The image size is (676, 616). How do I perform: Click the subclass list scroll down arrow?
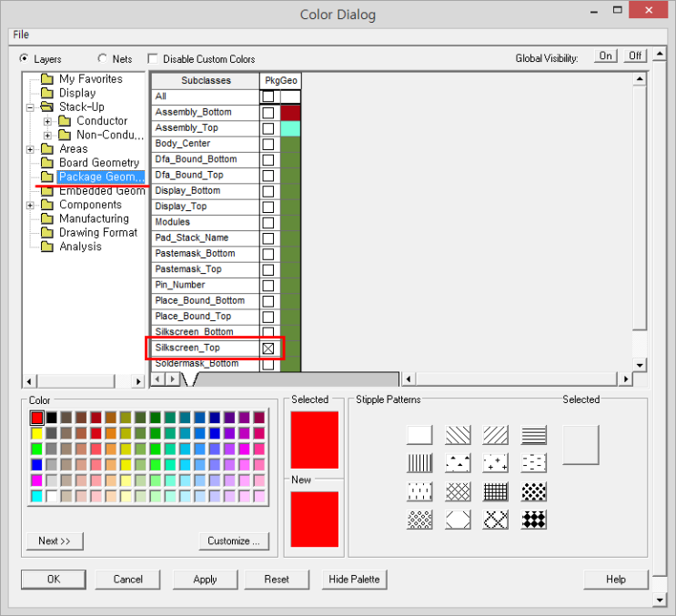(640, 364)
